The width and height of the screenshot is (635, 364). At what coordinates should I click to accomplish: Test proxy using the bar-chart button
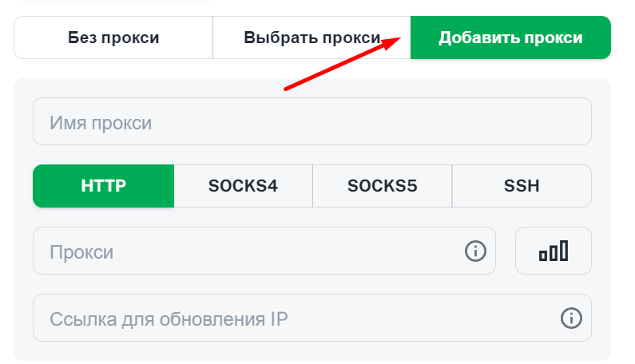(x=554, y=251)
